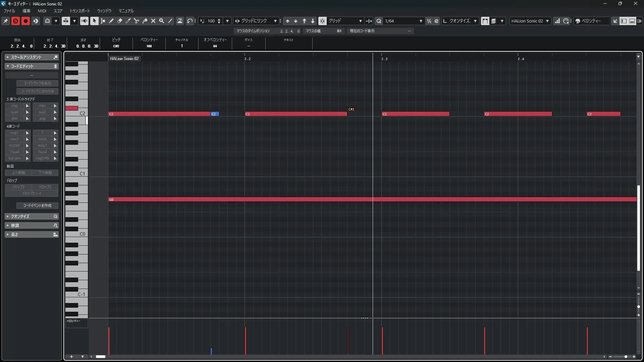Open the トランスポート menu
This screenshot has width=644, height=362.
pos(79,11)
